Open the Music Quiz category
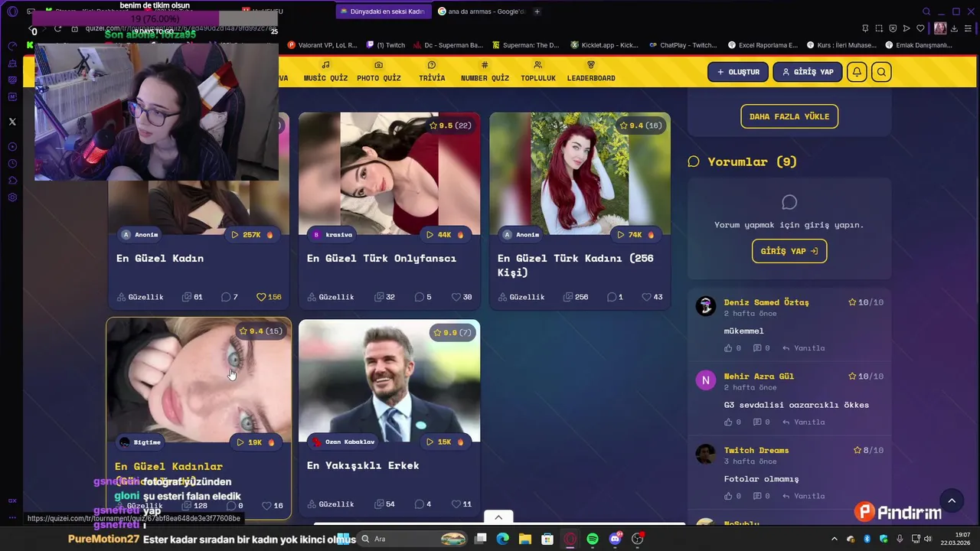This screenshot has height=551, width=980. tap(325, 71)
